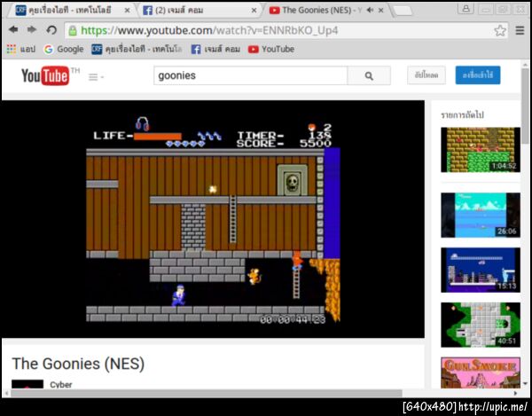
Task: Open the YouTube bookmark in bookmarks bar
Action: [x=271, y=49]
